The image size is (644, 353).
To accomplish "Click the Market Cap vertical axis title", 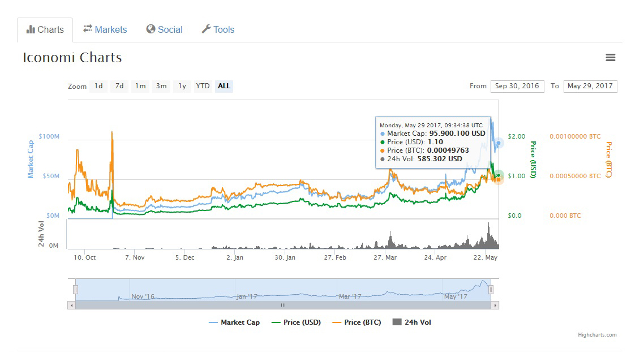I will click(31, 160).
